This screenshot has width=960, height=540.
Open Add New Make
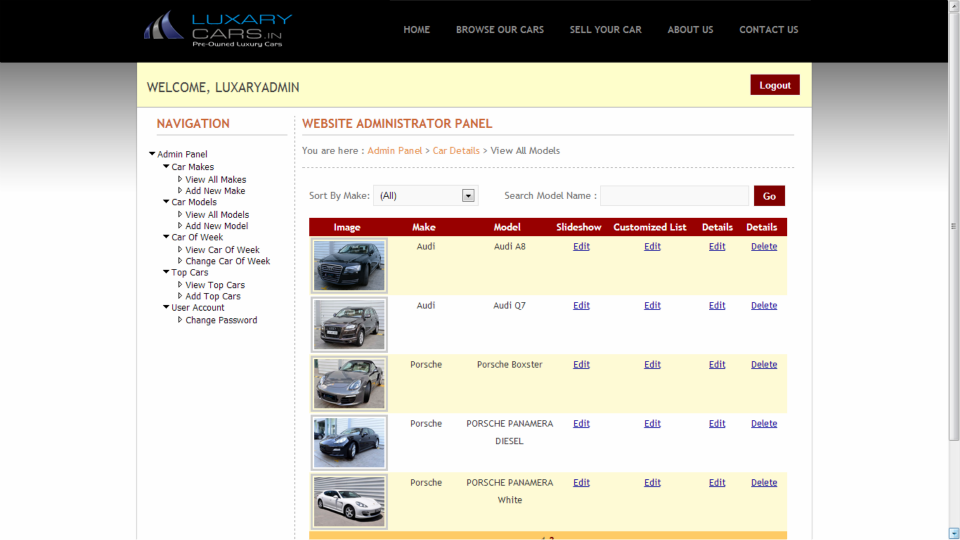tap(215, 190)
